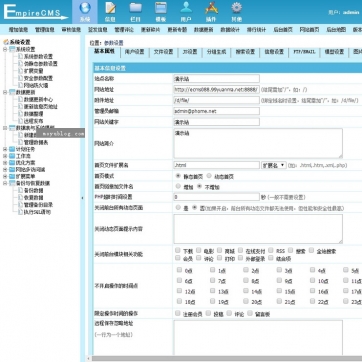Switch to the FTP/EMAIL tab

(304, 52)
